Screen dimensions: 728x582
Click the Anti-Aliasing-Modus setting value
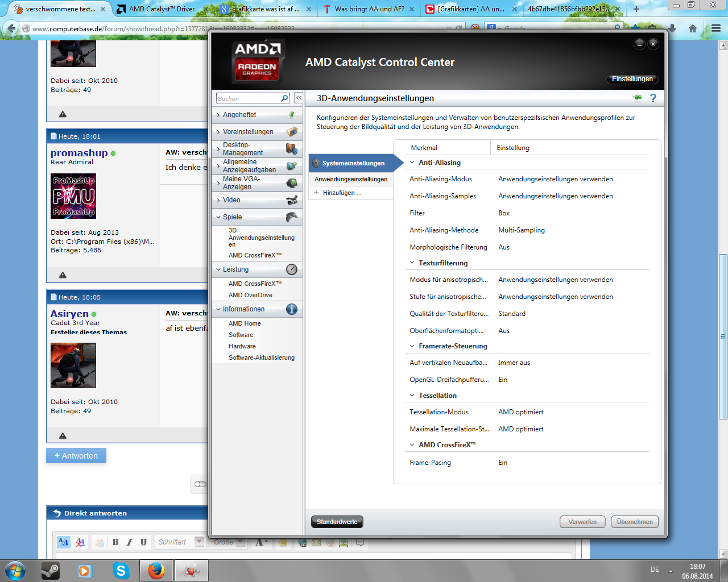tap(556, 179)
